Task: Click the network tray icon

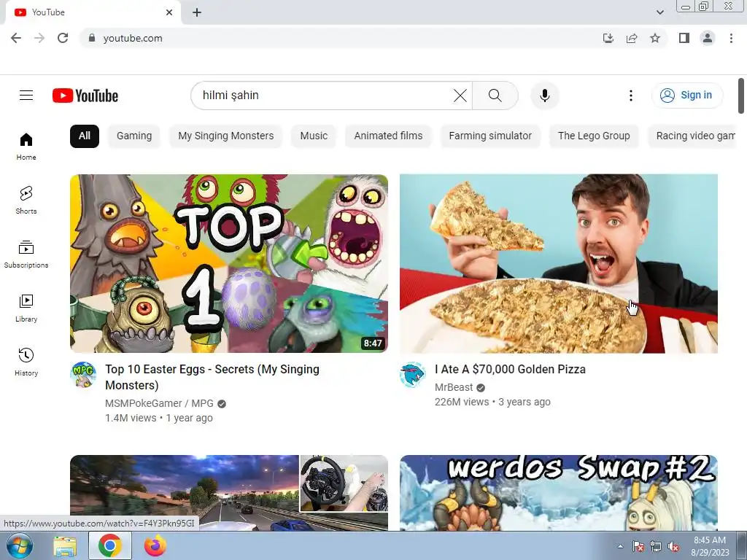Action: [656, 547]
